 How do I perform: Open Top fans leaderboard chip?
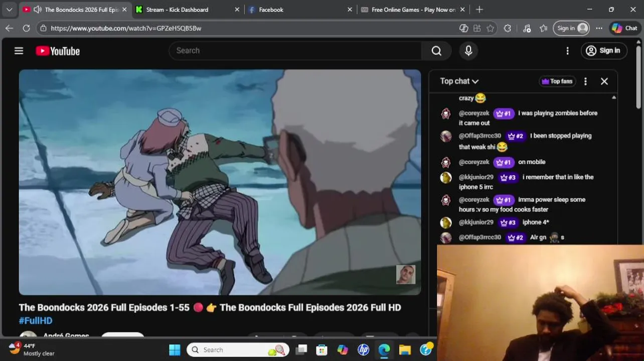(x=557, y=81)
